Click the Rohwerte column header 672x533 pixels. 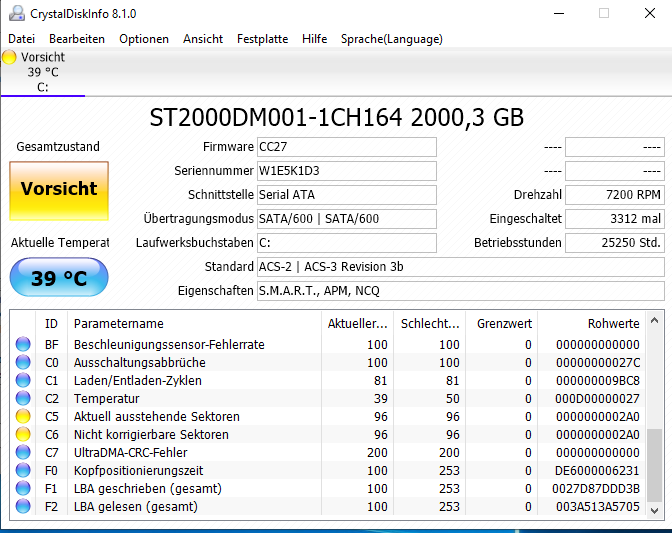tap(591, 323)
